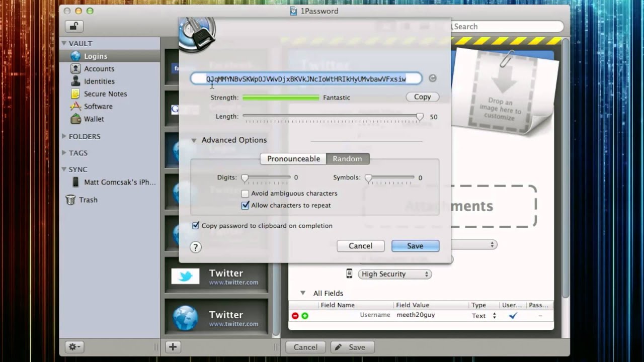Switch to the Pronounceable password mode
The image size is (644, 362).
(293, 159)
